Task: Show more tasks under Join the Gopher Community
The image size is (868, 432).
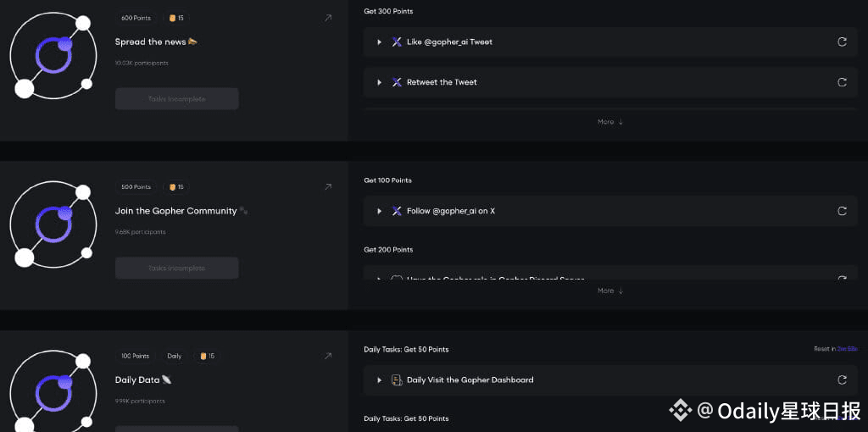Action: click(609, 291)
